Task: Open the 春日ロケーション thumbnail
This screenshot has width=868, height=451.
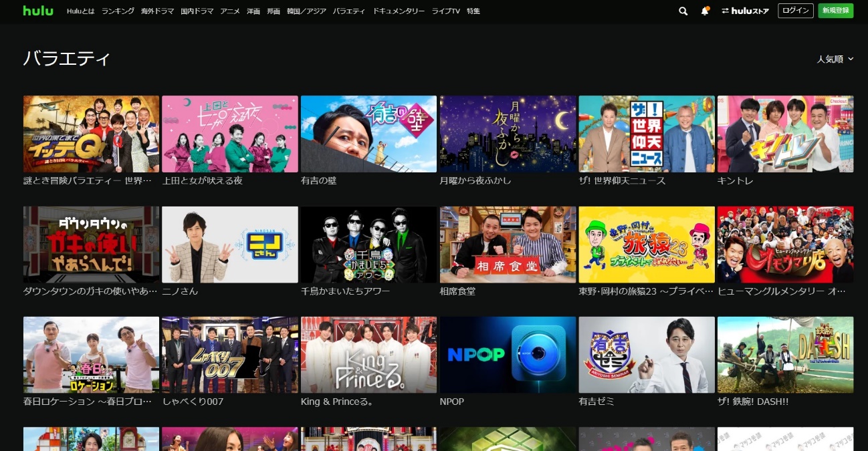Action: coord(91,355)
